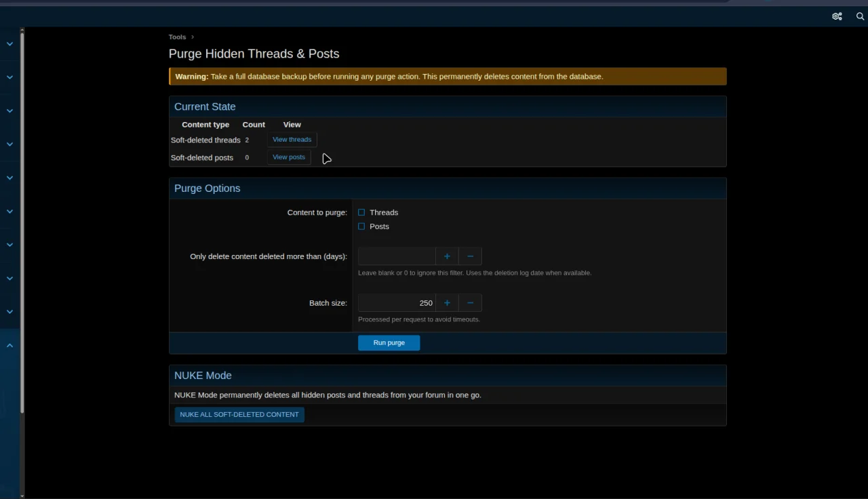Focus the days filter input field
This screenshot has width=868, height=499.
(x=397, y=256)
